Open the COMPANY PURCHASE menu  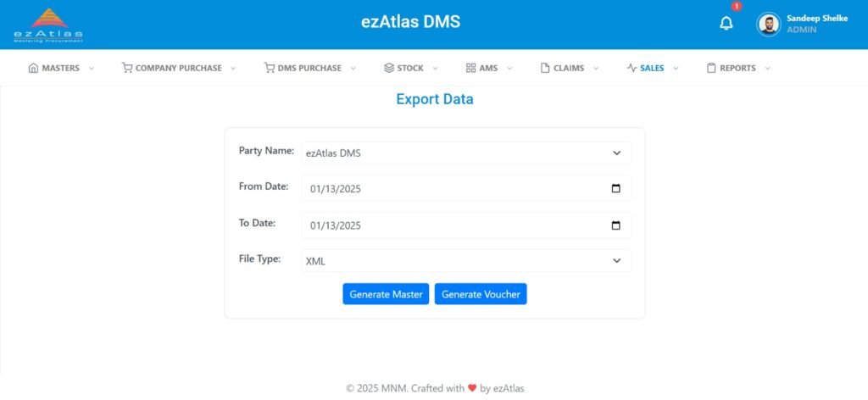coord(179,68)
